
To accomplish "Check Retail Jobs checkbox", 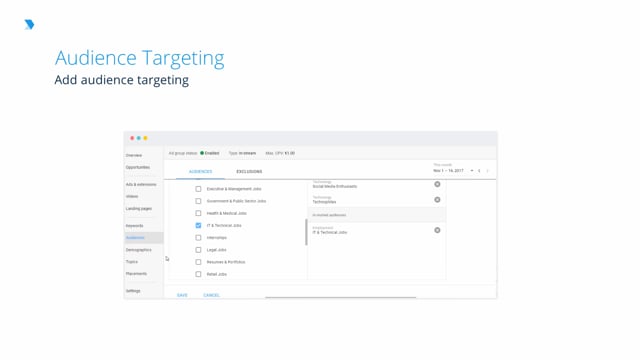I will pos(198,274).
